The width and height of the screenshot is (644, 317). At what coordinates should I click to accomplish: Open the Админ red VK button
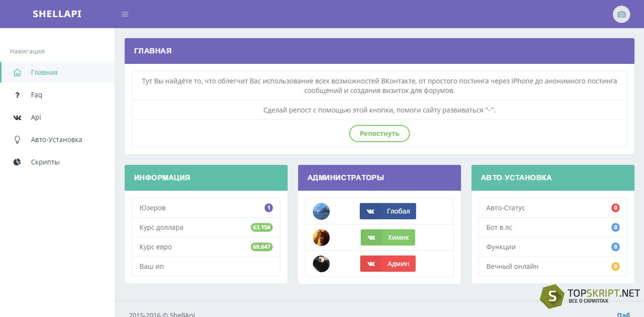388,264
